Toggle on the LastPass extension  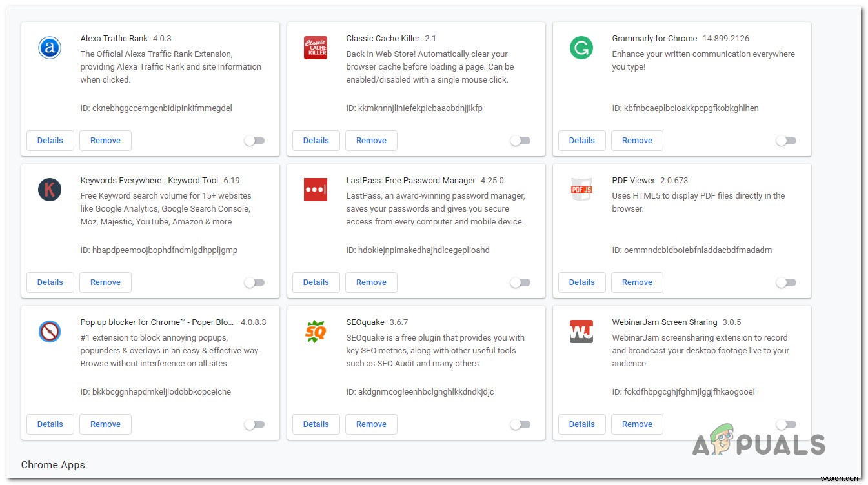[520, 282]
